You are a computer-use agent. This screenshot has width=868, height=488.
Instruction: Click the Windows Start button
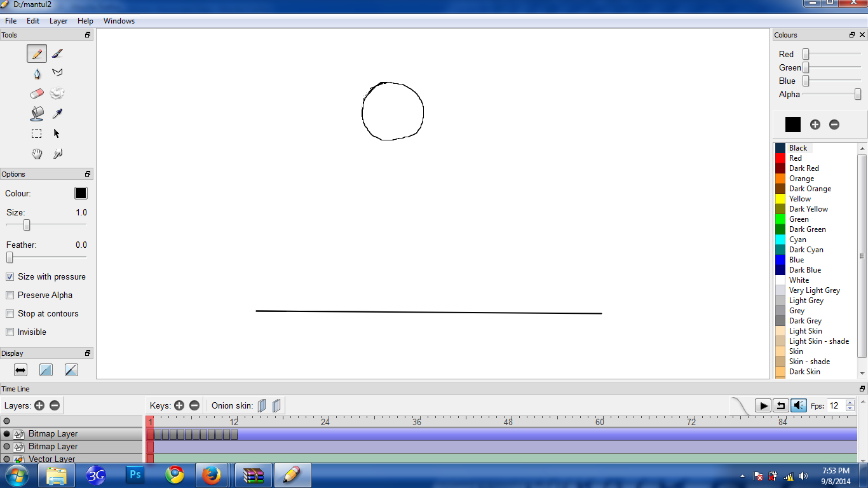[x=17, y=475]
